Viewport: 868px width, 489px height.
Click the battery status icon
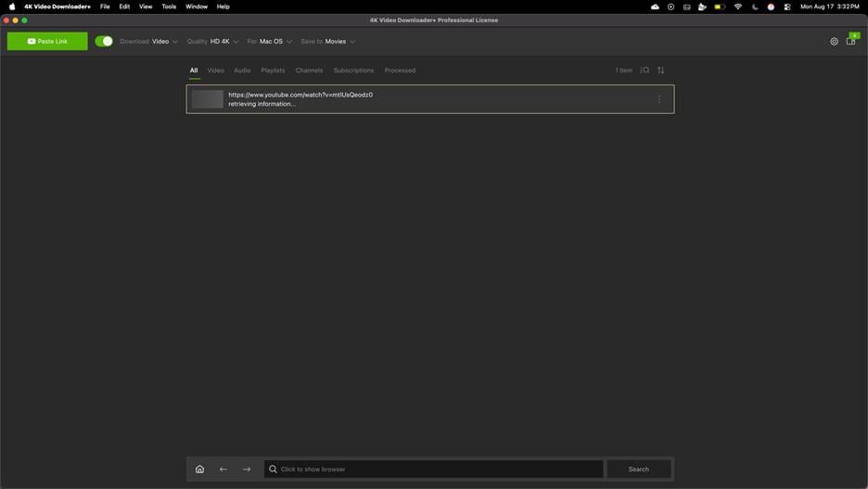point(720,6)
